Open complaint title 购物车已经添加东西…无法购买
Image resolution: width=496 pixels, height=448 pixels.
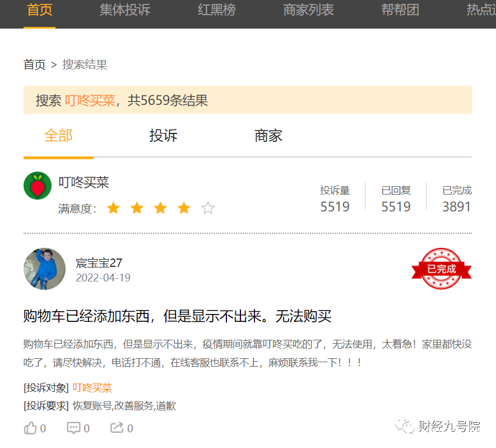tap(177, 316)
